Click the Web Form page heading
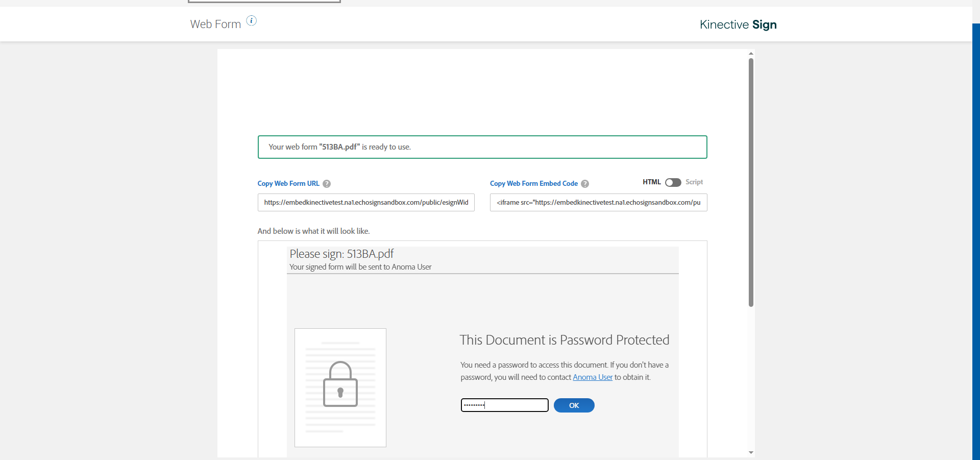 pos(215,25)
